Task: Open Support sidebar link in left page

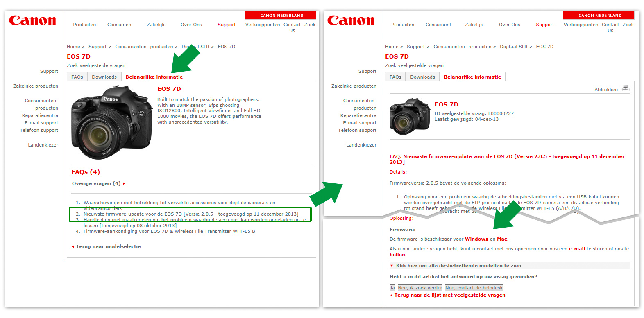Action: pos(49,71)
